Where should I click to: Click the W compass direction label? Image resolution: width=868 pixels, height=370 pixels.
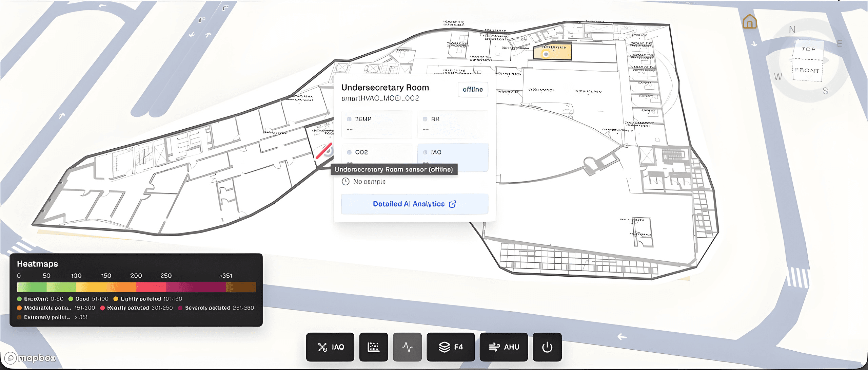[x=778, y=77]
